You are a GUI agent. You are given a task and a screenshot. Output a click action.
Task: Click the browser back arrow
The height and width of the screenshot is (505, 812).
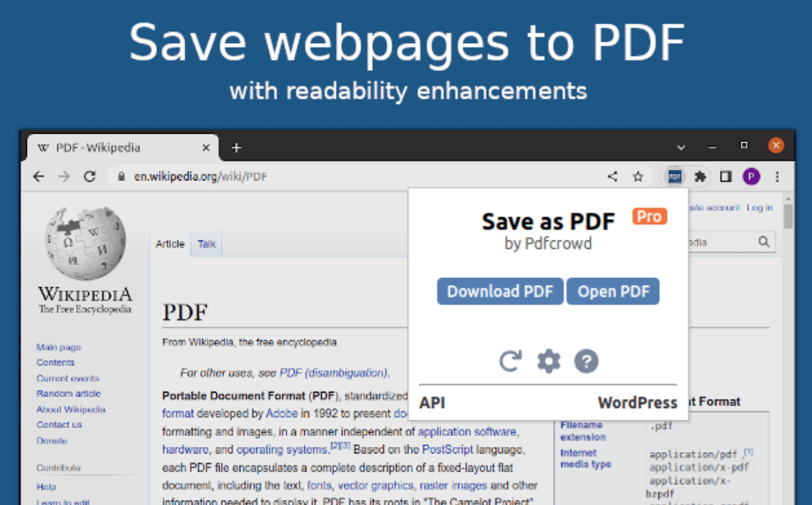click(x=39, y=177)
